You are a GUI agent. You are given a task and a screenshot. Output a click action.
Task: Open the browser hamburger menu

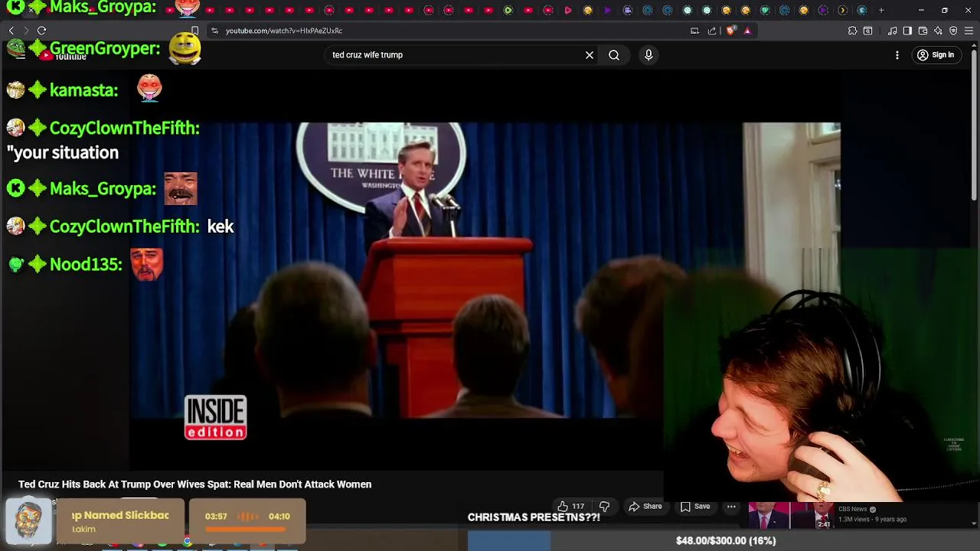point(969,31)
